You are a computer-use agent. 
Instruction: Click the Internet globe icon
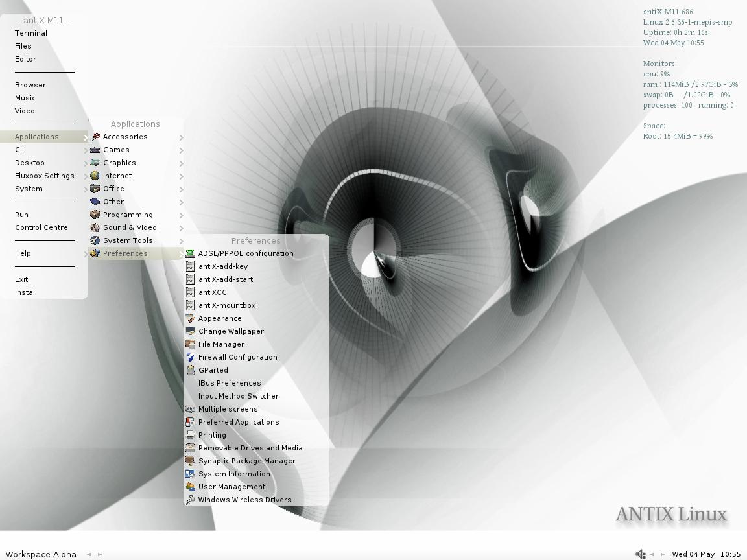click(x=95, y=176)
